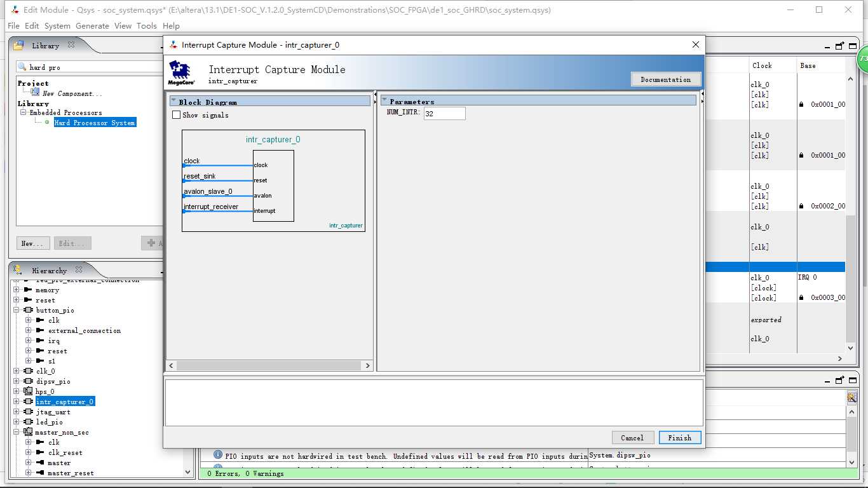The width and height of the screenshot is (868, 488).
Task: Minimize the system contents pane with dash icon
Action: (827, 47)
